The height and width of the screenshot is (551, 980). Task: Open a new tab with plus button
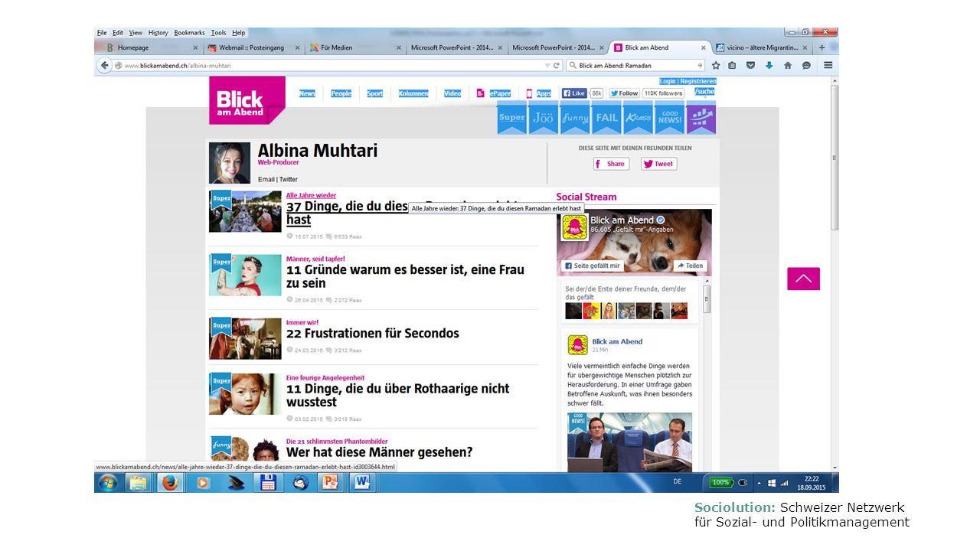click(822, 47)
